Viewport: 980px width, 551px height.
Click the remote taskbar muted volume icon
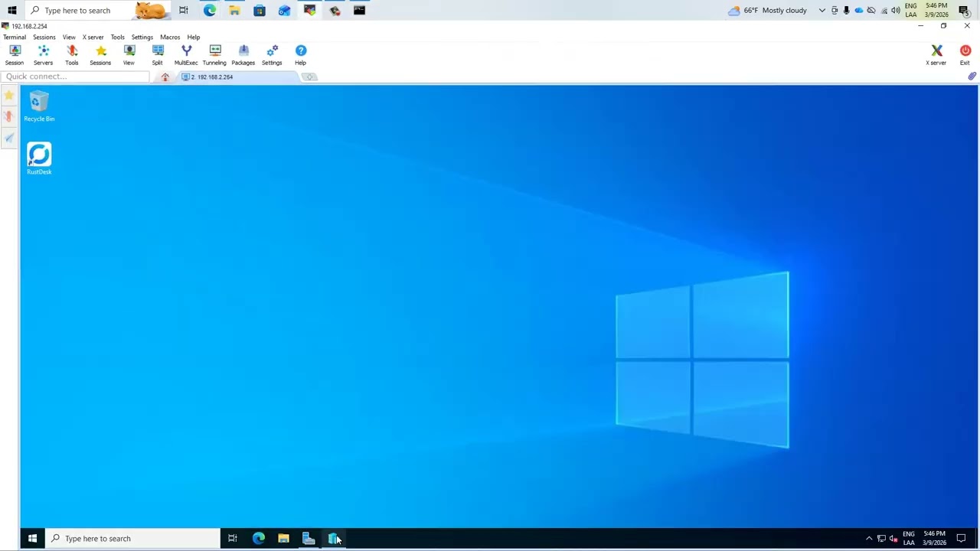coord(893,539)
